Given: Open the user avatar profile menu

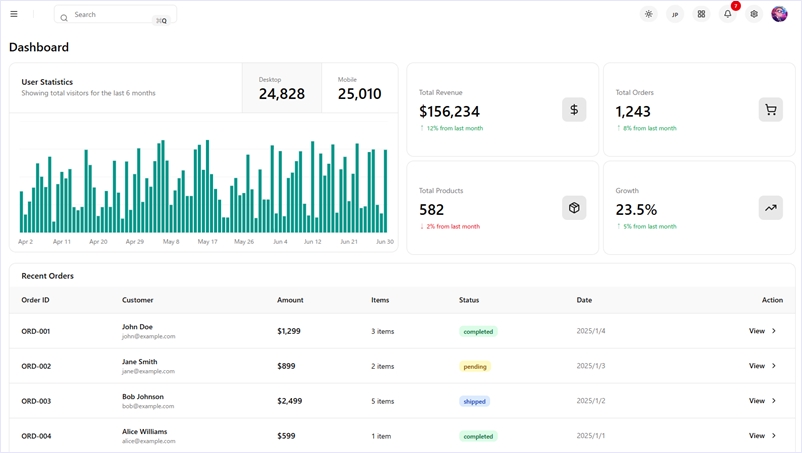Looking at the screenshot, I should pos(780,14).
